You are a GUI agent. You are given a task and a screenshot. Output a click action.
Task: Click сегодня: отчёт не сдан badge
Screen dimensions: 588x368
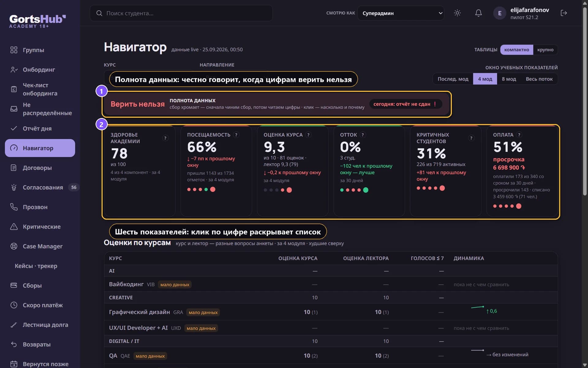click(405, 104)
